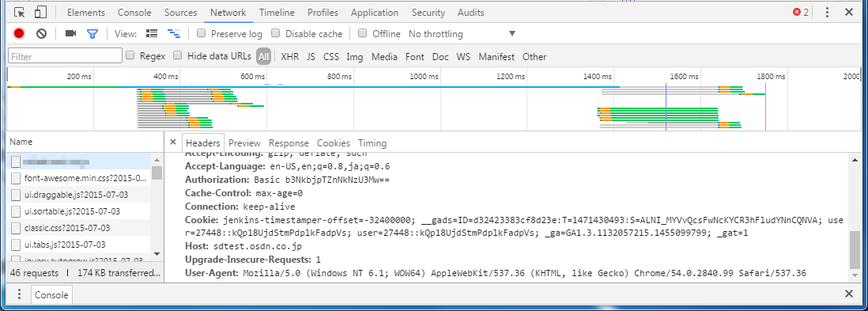Image resolution: width=868 pixels, height=311 pixels.
Task: Capture screenshots with the camera icon
Action: 70,34
